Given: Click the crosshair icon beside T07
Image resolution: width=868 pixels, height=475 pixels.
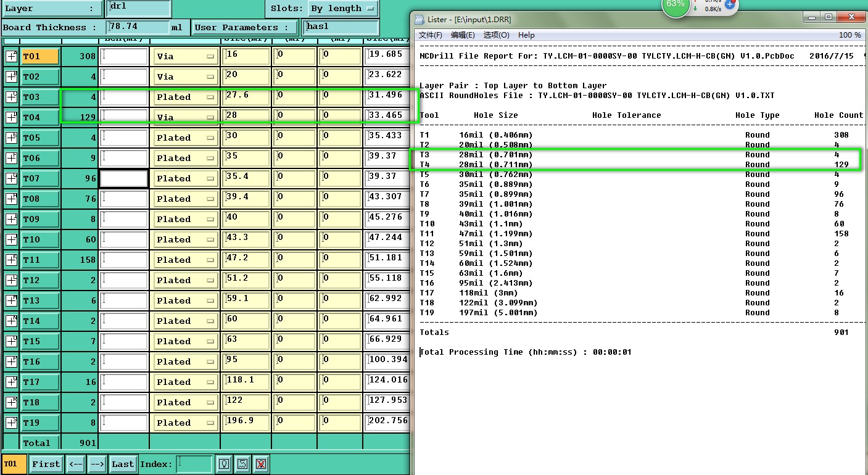Looking at the screenshot, I should click(x=12, y=178).
